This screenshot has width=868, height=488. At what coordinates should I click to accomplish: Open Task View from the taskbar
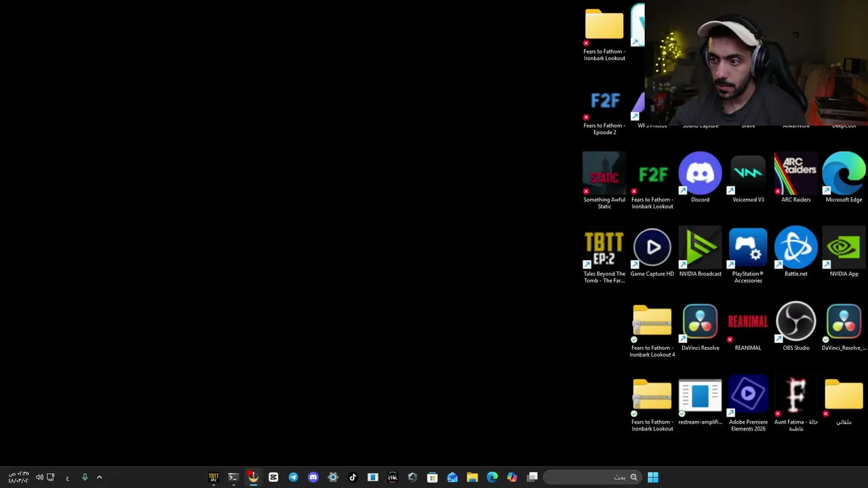click(532, 477)
